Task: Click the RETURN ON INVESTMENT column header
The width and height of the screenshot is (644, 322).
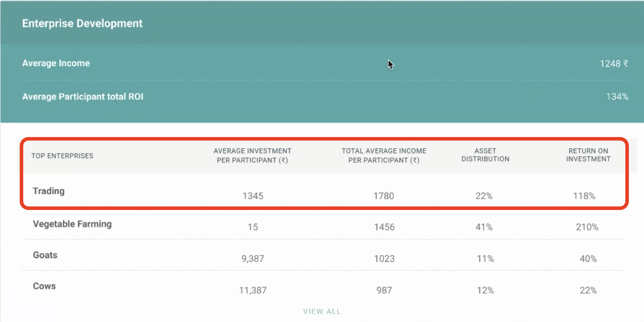Action: point(588,155)
